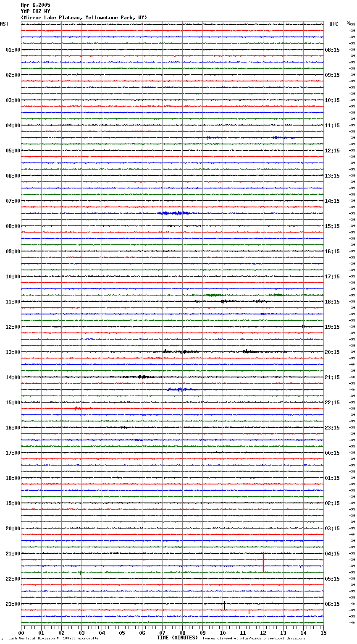Select the 23:00 MST time label

click(x=13, y=604)
